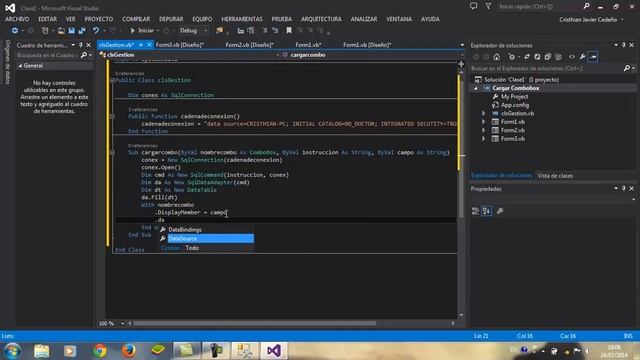640x360 pixels.
Task: Click the search magnifier in Solution Explorer
Action: click(x=627, y=68)
